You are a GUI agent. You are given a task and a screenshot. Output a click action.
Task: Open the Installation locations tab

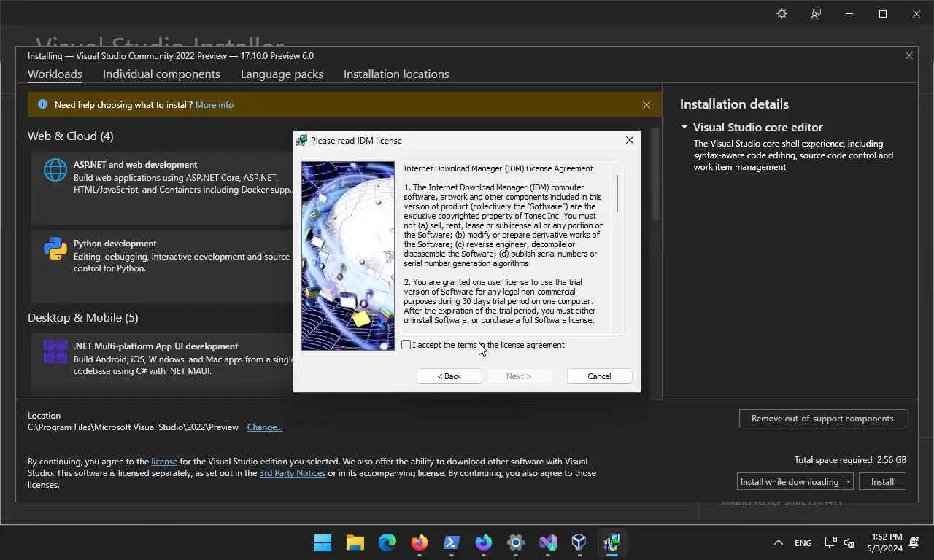pyautogui.click(x=396, y=74)
